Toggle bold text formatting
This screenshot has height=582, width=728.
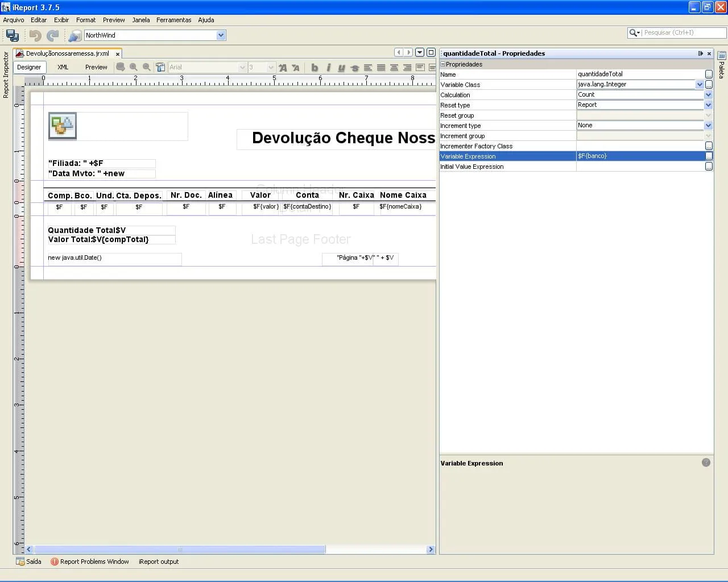point(315,68)
